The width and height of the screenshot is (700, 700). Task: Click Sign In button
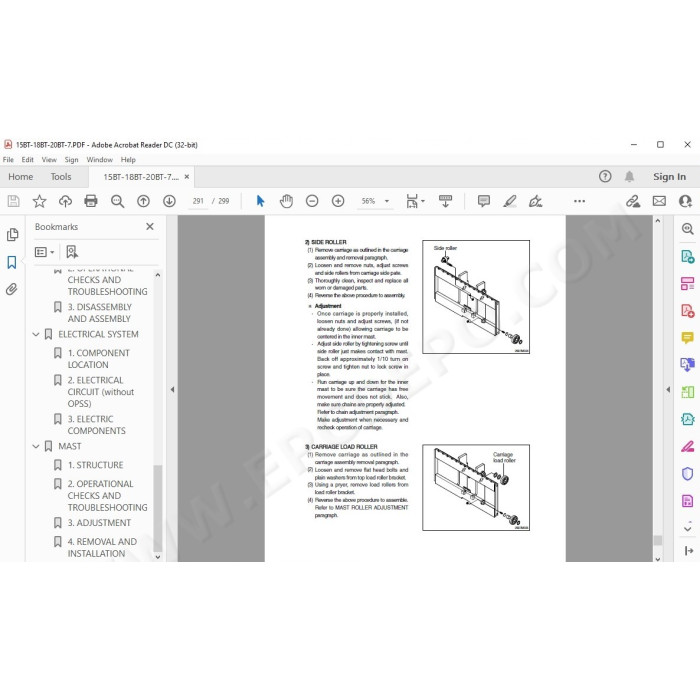click(669, 177)
